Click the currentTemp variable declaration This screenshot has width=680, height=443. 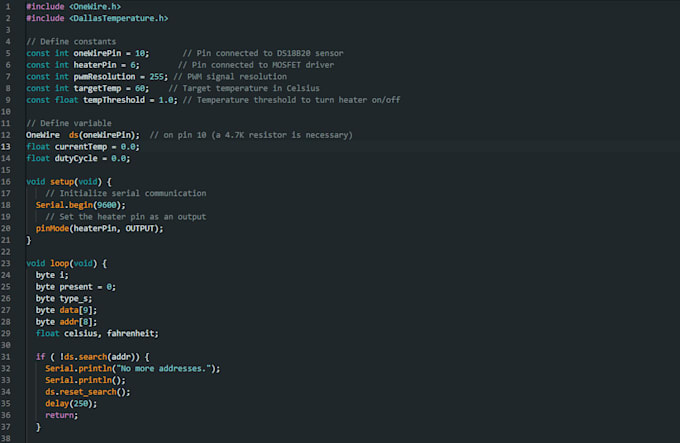[86, 146]
